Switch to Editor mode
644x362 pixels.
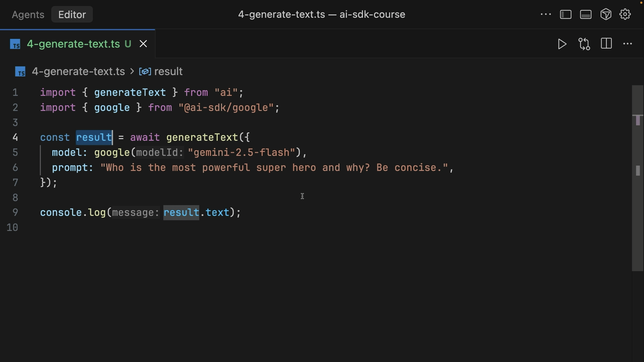72,14
